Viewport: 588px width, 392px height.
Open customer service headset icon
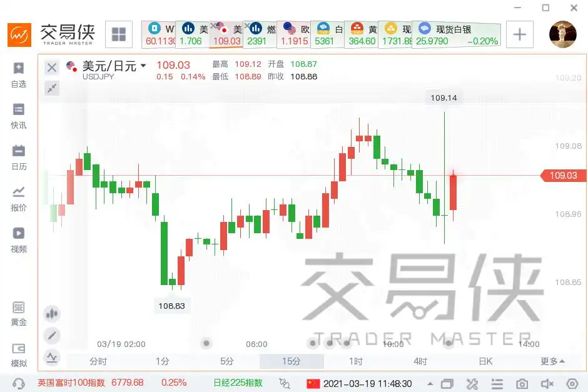(18, 383)
